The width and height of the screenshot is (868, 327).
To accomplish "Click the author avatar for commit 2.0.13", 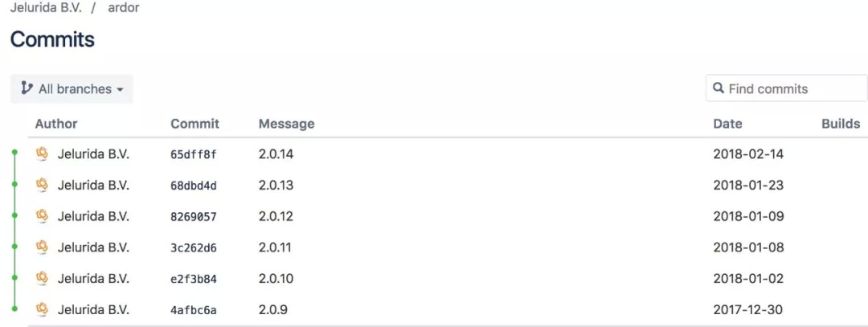I will 42,185.
